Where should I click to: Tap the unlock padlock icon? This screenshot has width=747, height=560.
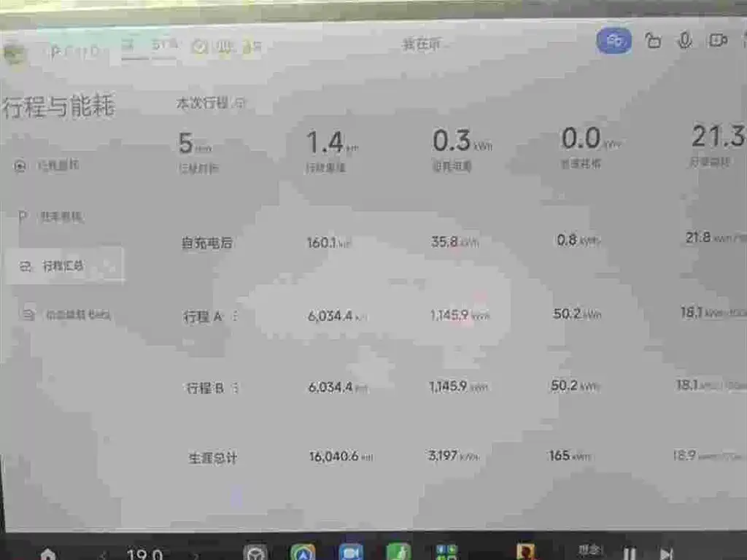click(x=653, y=41)
